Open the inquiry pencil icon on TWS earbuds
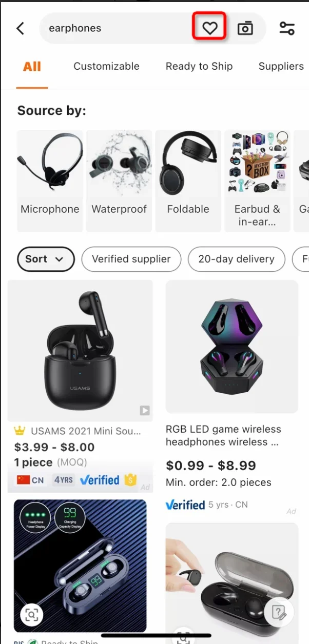The width and height of the screenshot is (309, 644). tap(278, 612)
